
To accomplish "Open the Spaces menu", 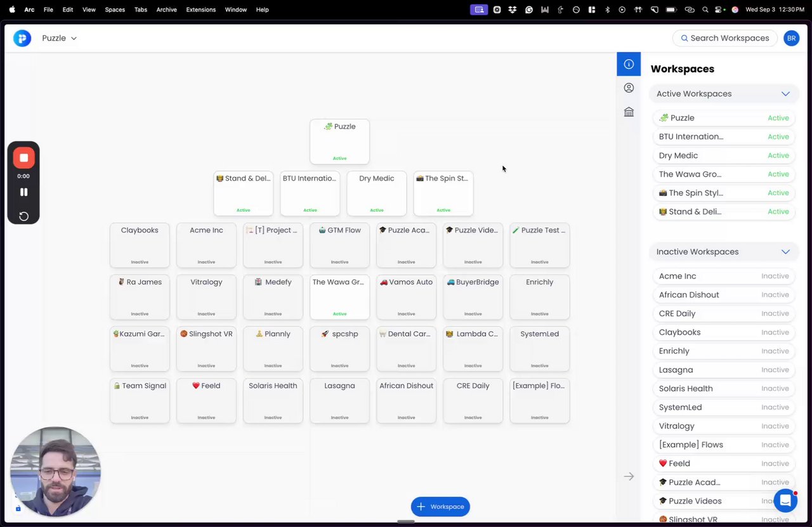I will click(x=115, y=10).
